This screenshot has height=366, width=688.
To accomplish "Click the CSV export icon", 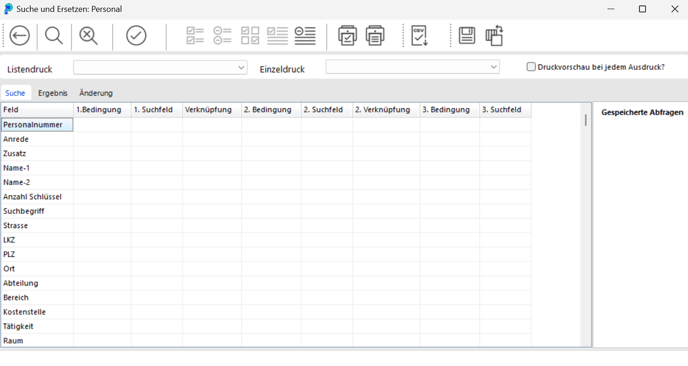I will (x=419, y=36).
